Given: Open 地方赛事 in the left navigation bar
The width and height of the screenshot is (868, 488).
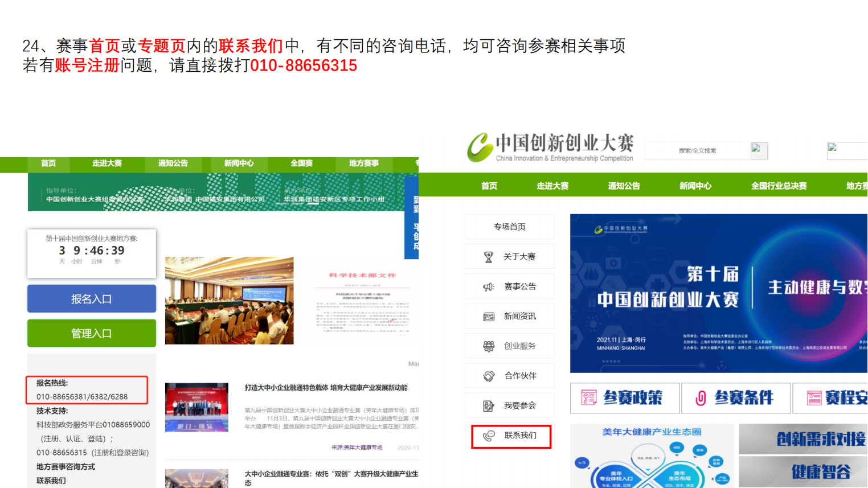Looking at the screenshot, I should point(364,163).
